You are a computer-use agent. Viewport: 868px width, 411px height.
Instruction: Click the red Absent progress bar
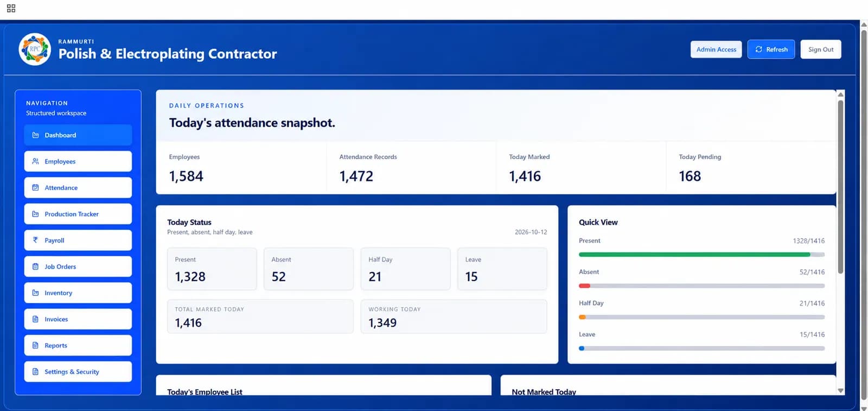(584, 286)
